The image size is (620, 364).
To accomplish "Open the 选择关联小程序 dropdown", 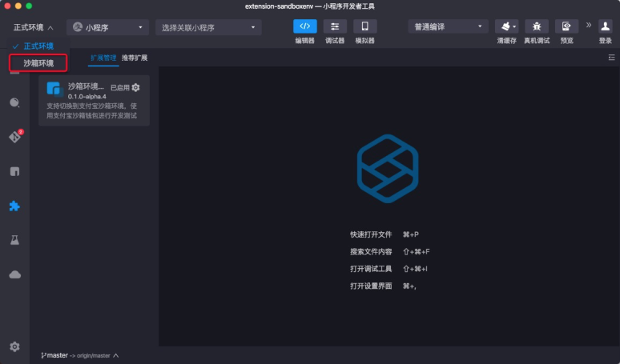I will click(208, 27).
